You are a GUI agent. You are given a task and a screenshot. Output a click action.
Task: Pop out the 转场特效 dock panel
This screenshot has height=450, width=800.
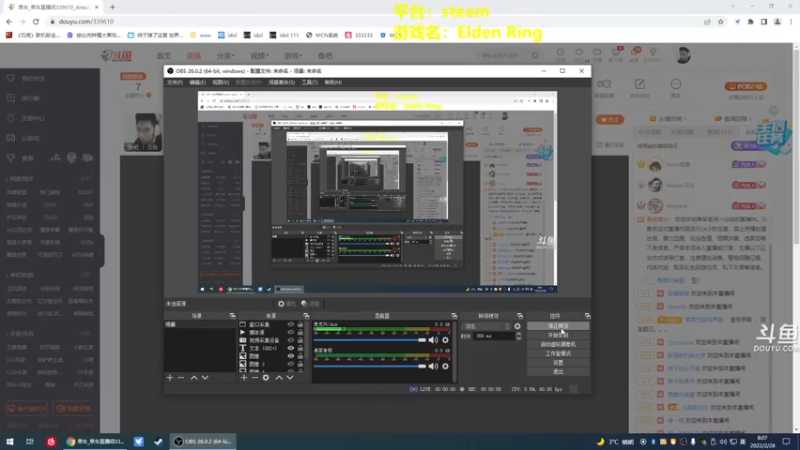coord(520,316)
